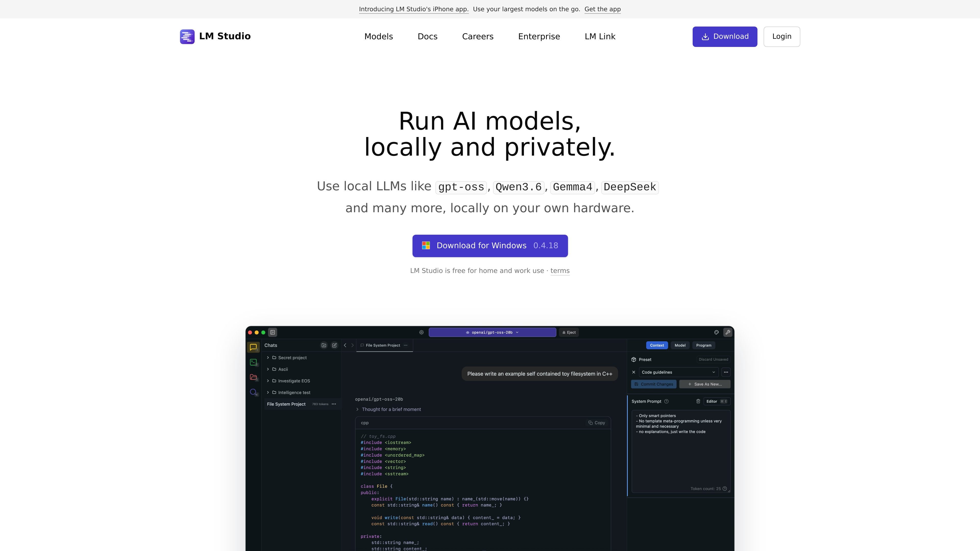Click the 'gpt-oss' code tag
The height and width of the screenshot is (551, 980).
(461, 187)
